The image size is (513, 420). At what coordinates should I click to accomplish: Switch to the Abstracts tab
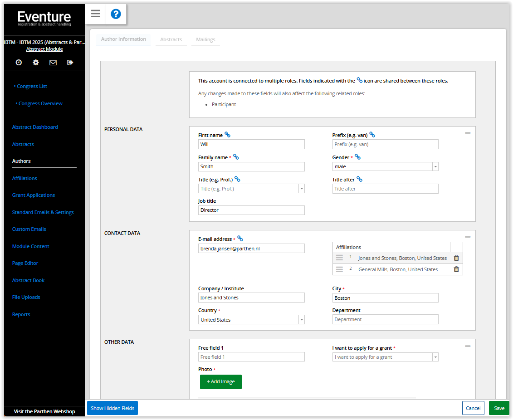coord(171,40)
